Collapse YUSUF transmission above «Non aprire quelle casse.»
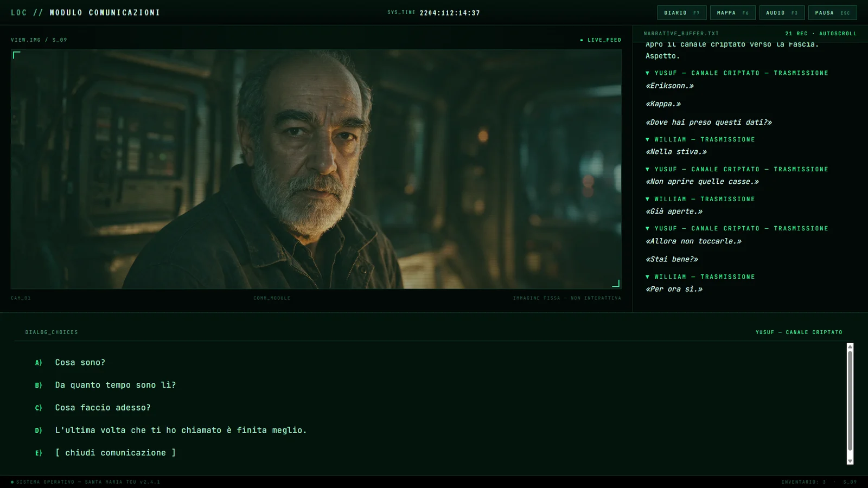Image resolution: width=868 pixels, height=488 pixels. tap(647, 169)
